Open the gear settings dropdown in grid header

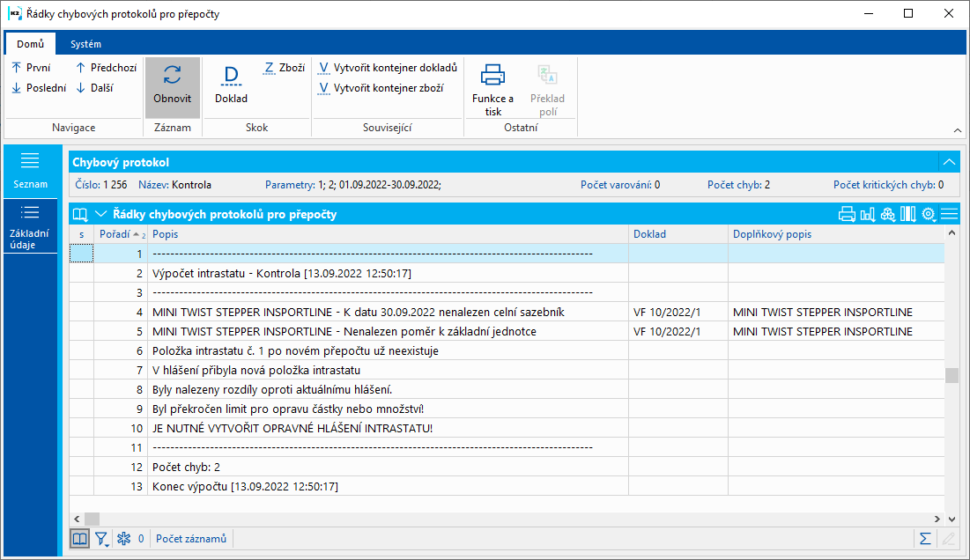[929, 214]
